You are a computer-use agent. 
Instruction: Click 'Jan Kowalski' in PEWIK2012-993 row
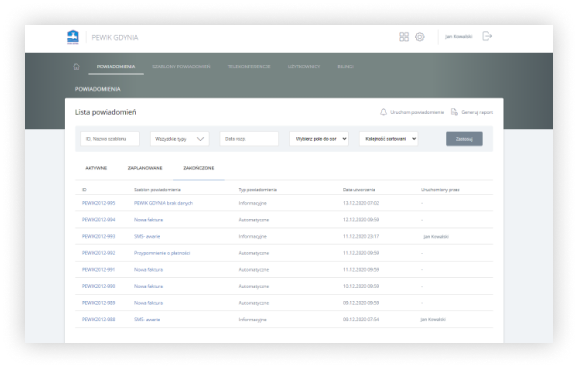pyautogui.click(x=436, y=236)
